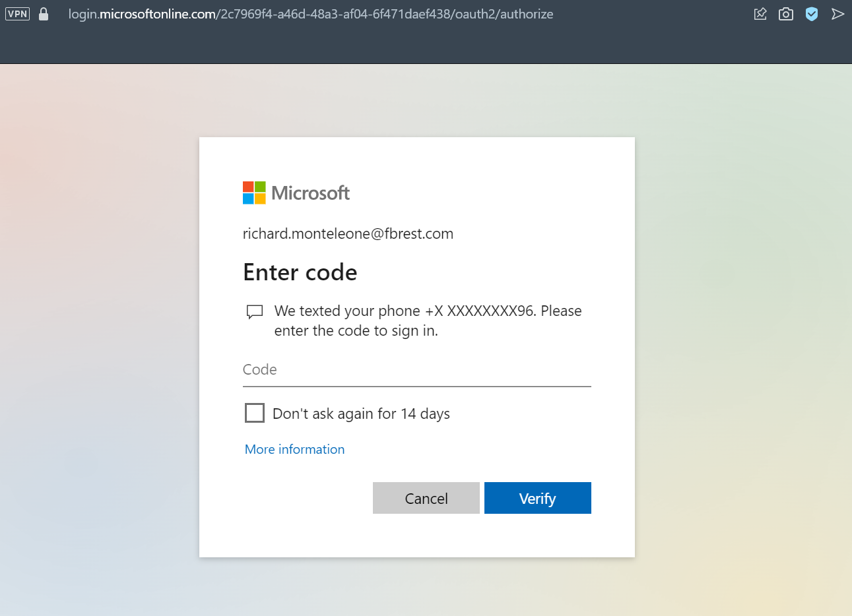The height and width of the screenshot is (616, 852).
Task: Click the richard.monteleone@fbrest.com account text
Action: 348,233
